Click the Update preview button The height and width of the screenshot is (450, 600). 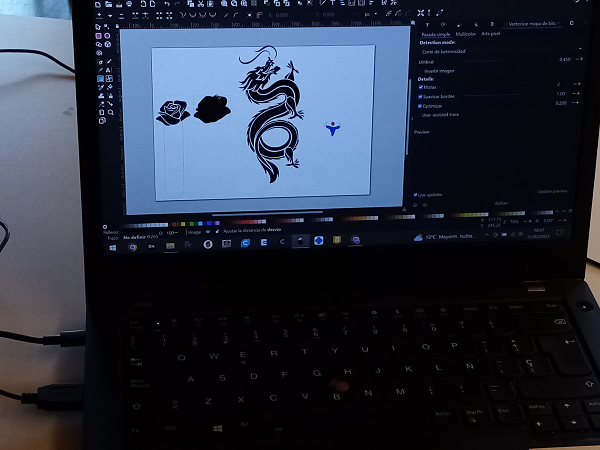point(551,190)
